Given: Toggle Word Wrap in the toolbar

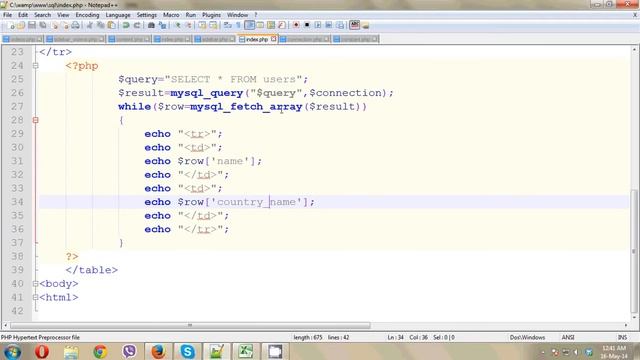Looking at the screenshot, I should click(228, 25).
